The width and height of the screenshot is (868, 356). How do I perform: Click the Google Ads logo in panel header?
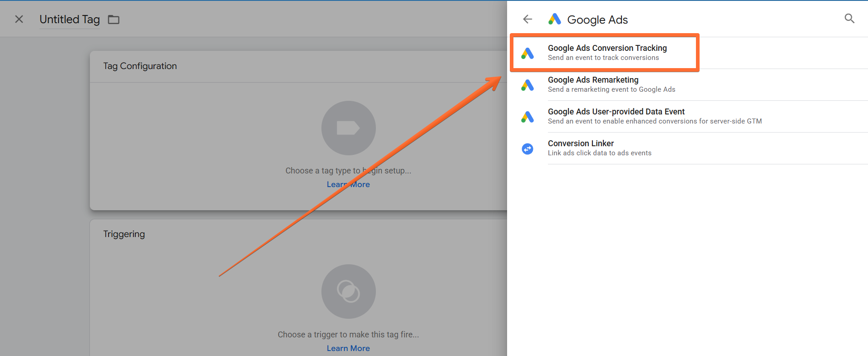click(555, 19)
